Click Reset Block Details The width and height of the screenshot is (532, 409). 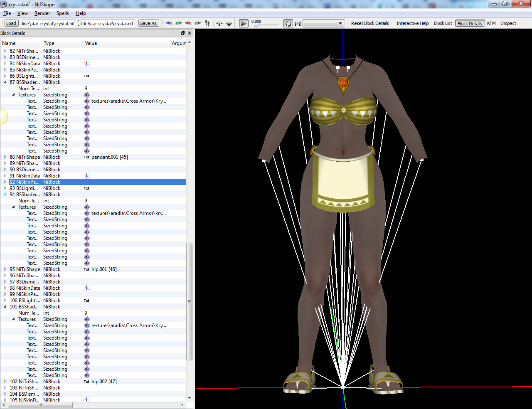(x=370, y=23)
